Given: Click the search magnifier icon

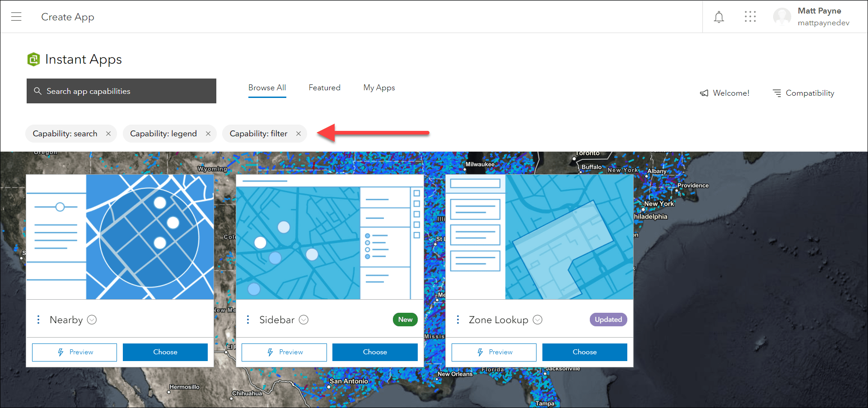Looking at the screenshot, I should [38, 91].
